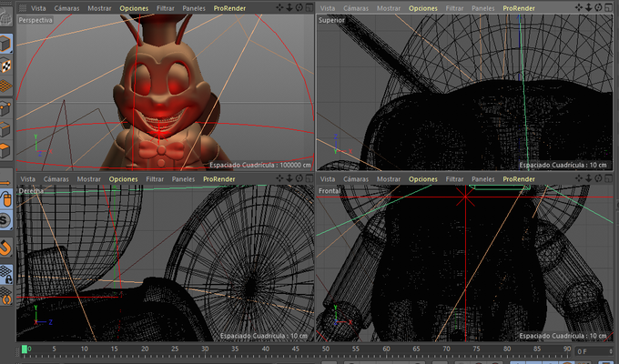Click the move-camera icon in Derecha viewport
The image size is (619, 364).
coord(279,178)
